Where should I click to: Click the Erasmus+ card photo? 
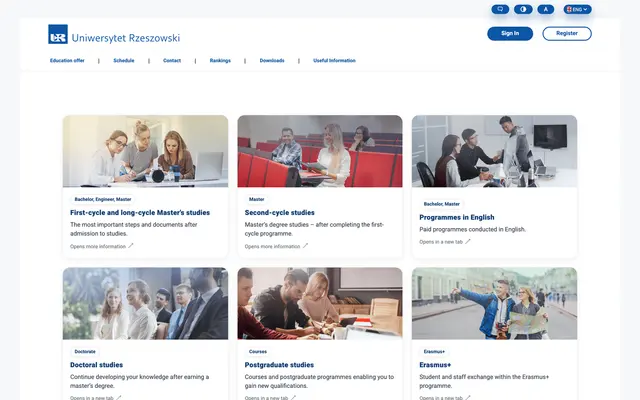pos(494,303)
